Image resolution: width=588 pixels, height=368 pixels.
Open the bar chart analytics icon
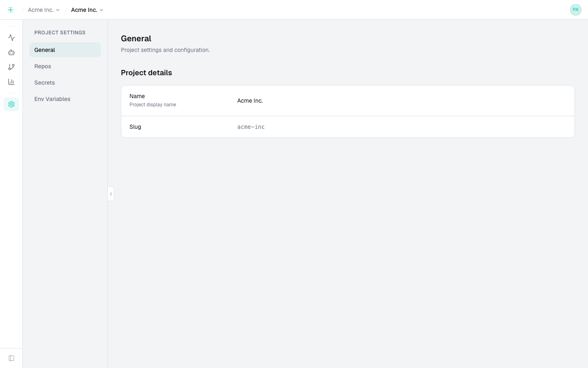[x=11, y=82]
